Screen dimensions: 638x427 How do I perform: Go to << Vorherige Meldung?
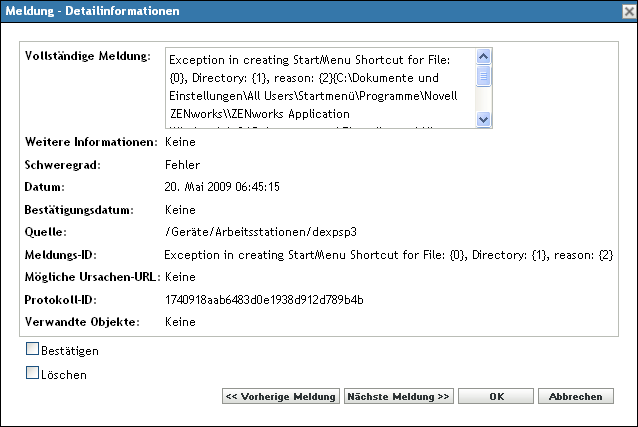pos(280,396)
